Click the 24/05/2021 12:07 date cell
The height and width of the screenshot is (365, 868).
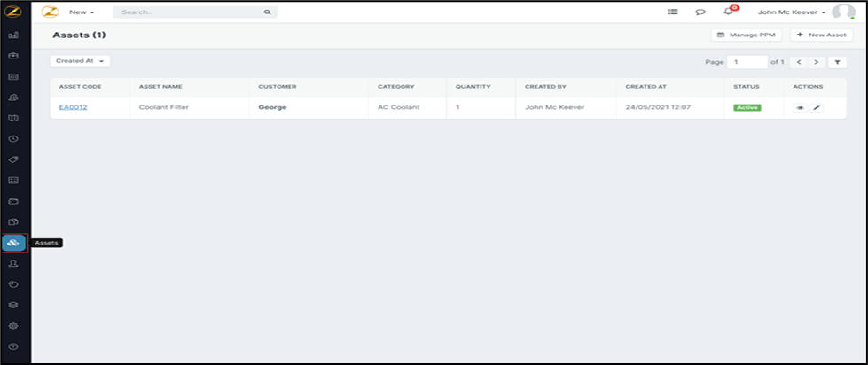point(658,107)
